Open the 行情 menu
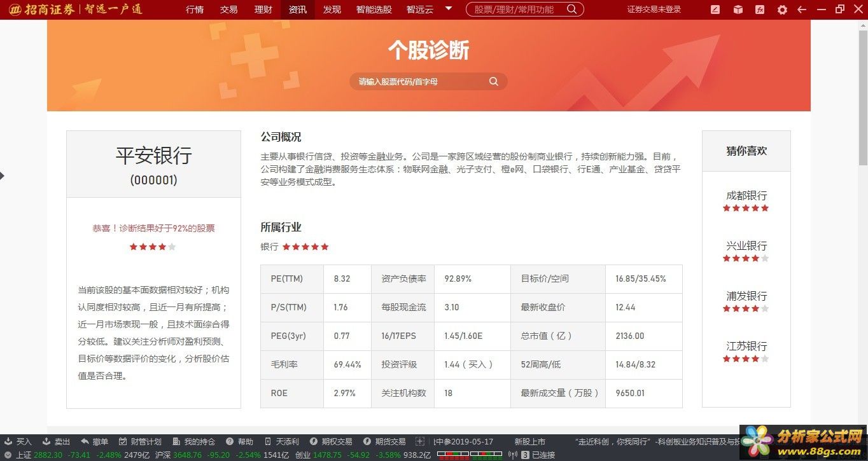Screen dimensions: 868x461 pyautogui.click(x=195, y=10)
